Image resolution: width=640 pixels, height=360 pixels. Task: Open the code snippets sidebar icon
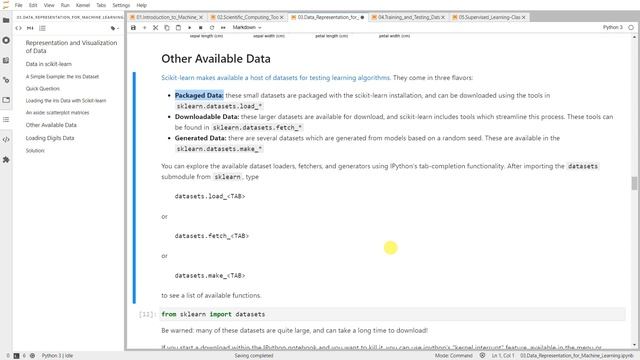tap(6, 140)
